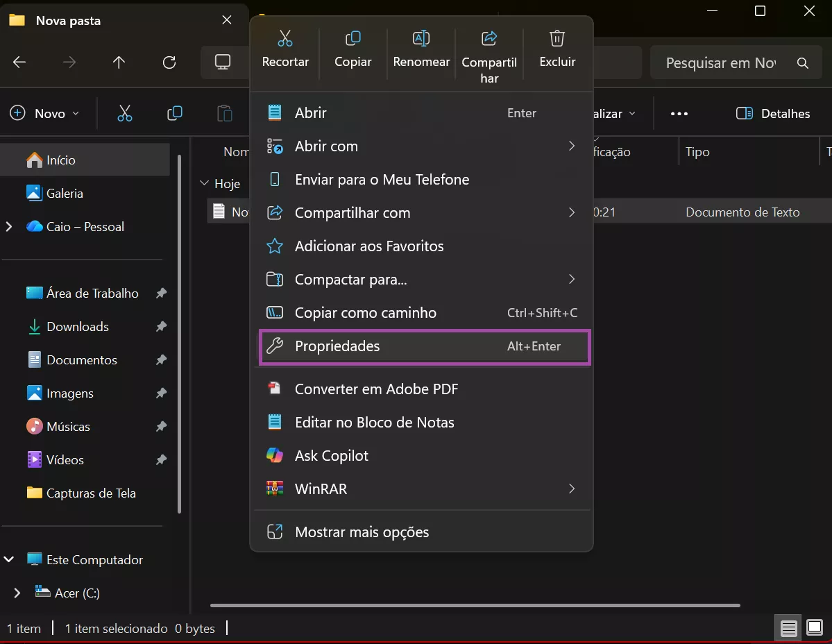Expand Este Computador in the sidebar
The width and height of the screenshot is (832, 644).
click(9, 559)
